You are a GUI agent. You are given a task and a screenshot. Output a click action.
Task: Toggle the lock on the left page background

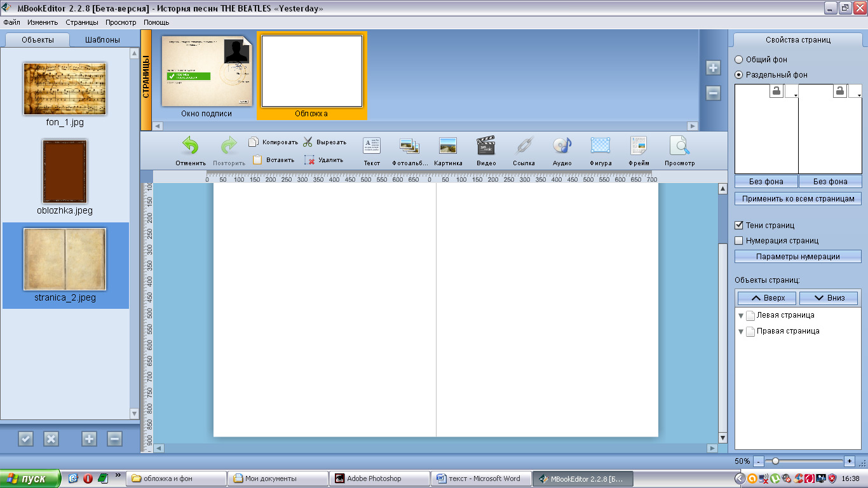coord(776,91)
